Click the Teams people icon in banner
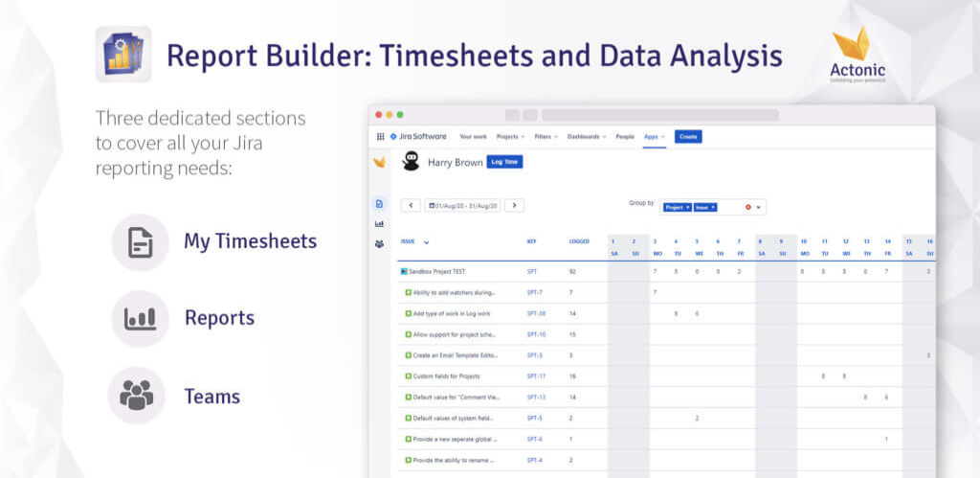This screenshot has height=478, width=980. [137, 396]
